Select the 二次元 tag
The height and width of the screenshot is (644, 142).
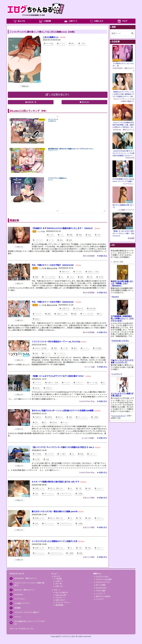[82, 43]
